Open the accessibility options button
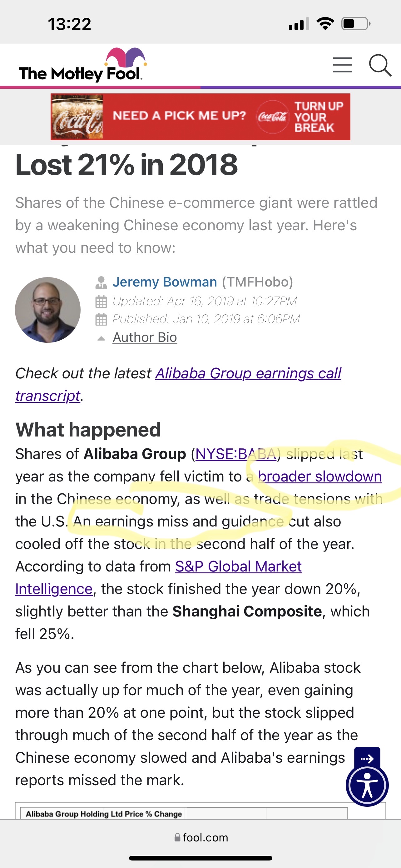 pyautogui.click(x=367, y=785)
